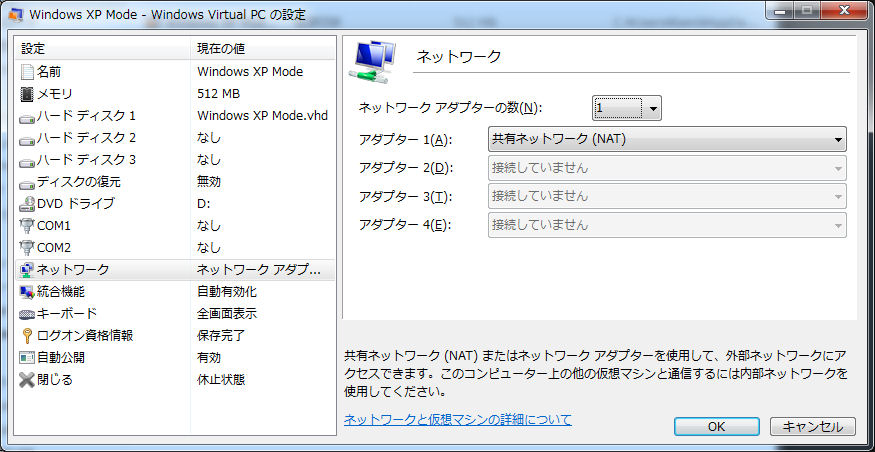Click the ハード ディスク 1 drive icon
The height and width of the screenshot is (452, 875).
27,117
